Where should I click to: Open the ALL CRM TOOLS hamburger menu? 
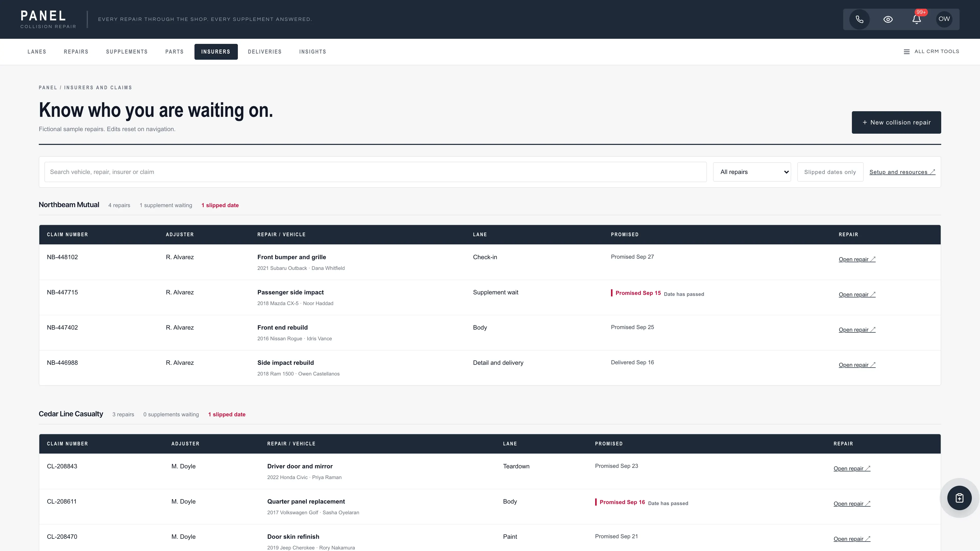click(931, 52)
